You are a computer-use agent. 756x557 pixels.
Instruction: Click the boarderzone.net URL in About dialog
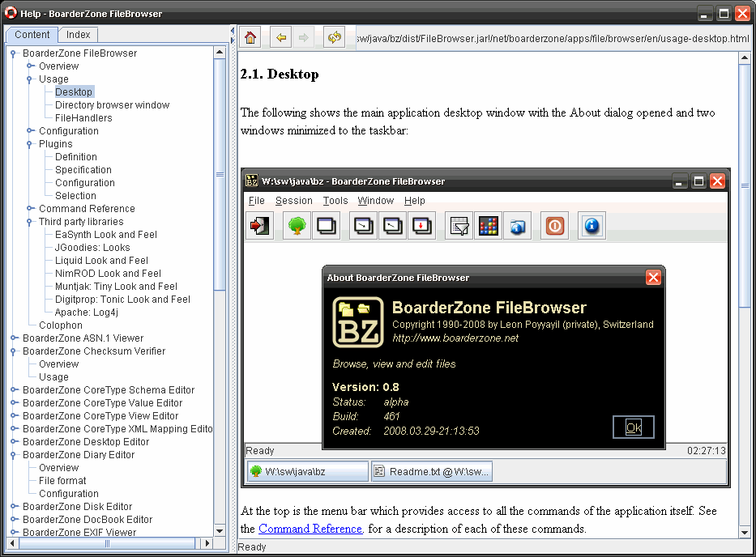[455, 338]
